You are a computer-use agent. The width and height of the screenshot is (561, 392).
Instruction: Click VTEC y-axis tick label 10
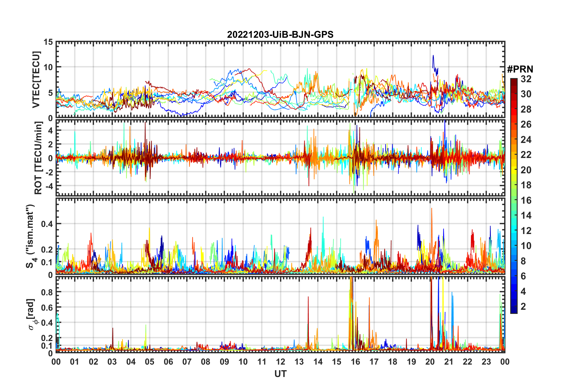coord(48,67)
